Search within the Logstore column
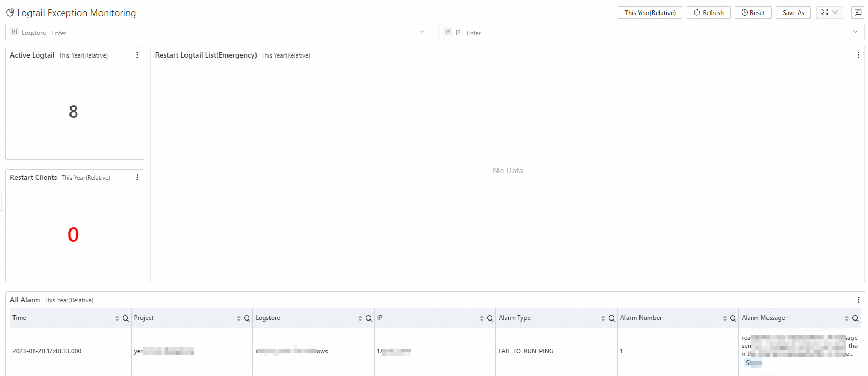This screenshot has width=868, height=376. (x=368, y=318)
